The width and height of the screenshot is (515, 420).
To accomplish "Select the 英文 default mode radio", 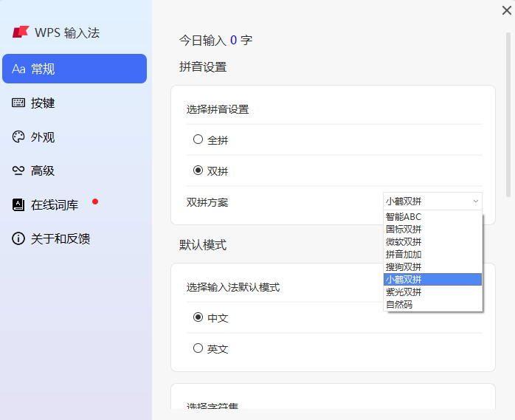I will [x=198, y=348].
